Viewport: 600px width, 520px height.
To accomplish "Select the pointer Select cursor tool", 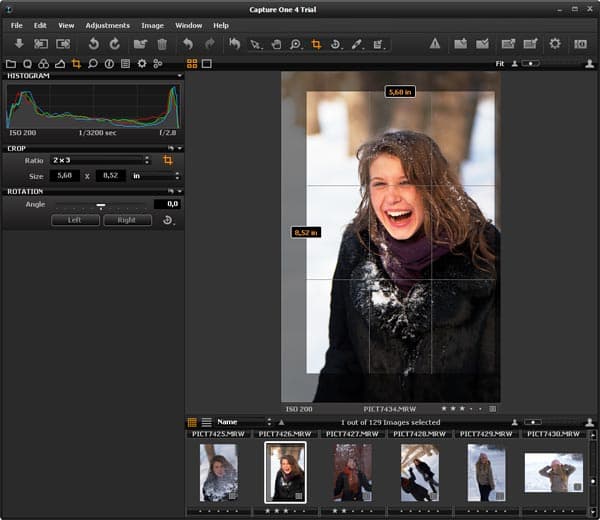I will [255, 44].
